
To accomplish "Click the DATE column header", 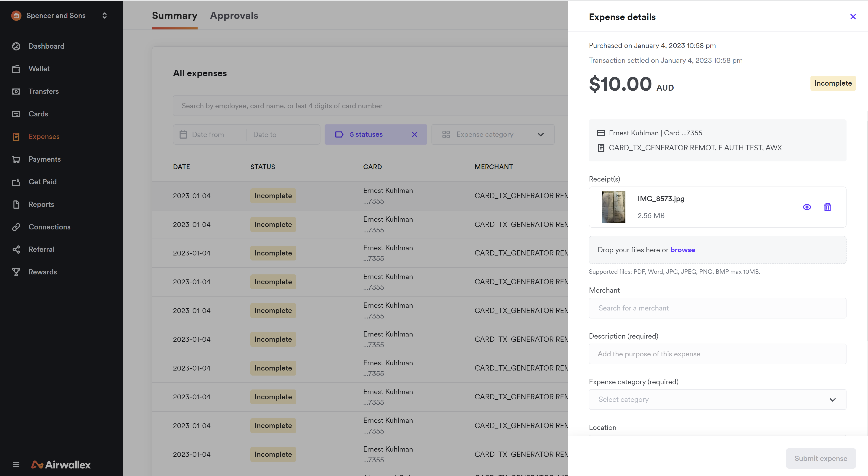I will (181, 167).
